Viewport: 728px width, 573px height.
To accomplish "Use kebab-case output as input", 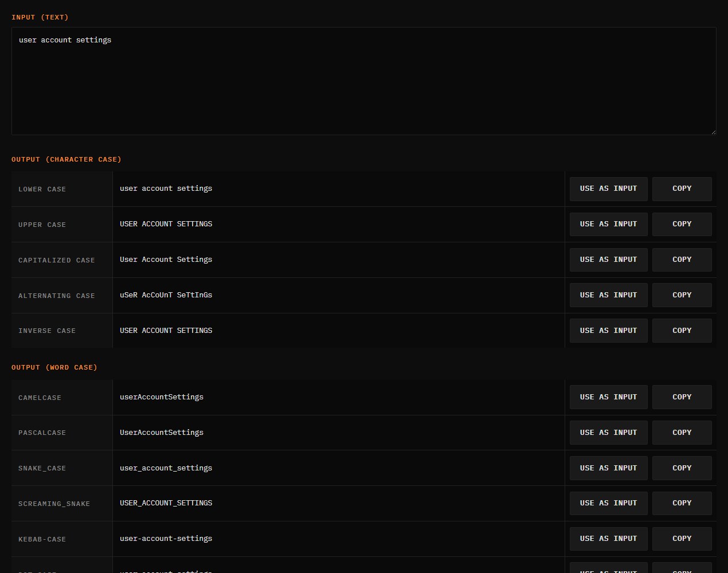I will pyautogui.click(x=608, y=539).
